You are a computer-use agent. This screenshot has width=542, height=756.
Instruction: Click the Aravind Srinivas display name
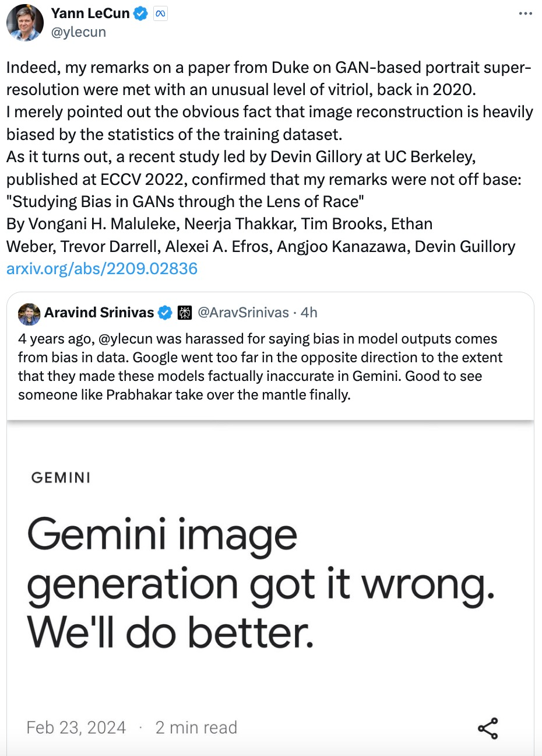click(99, 313)
